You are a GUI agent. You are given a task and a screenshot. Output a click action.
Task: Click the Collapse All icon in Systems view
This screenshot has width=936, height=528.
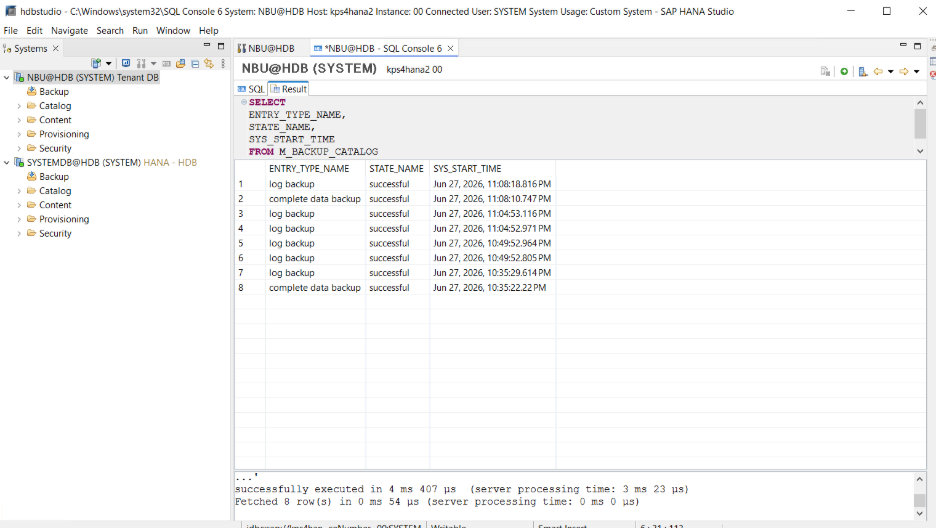(195, 63)
